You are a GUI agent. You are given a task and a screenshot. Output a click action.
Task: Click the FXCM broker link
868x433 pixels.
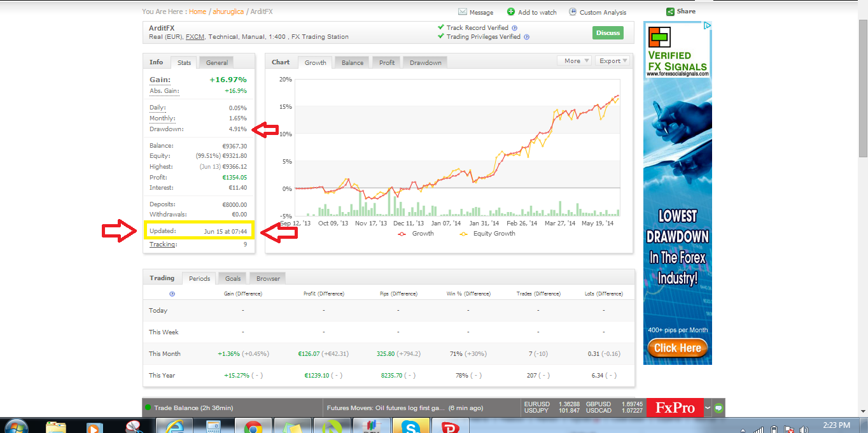coord(195,37)
